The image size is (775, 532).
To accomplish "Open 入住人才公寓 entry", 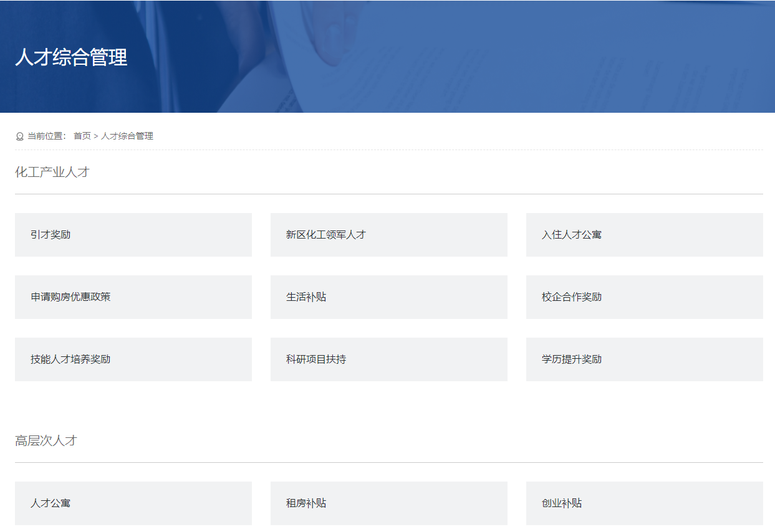I will (x=644, y=235).
